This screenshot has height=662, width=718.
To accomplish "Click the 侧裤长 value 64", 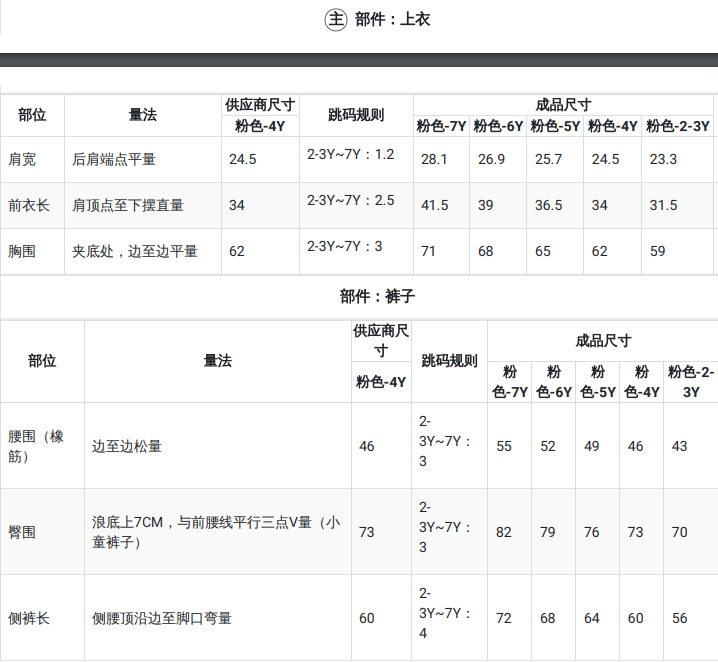I will tap(592, 618).
